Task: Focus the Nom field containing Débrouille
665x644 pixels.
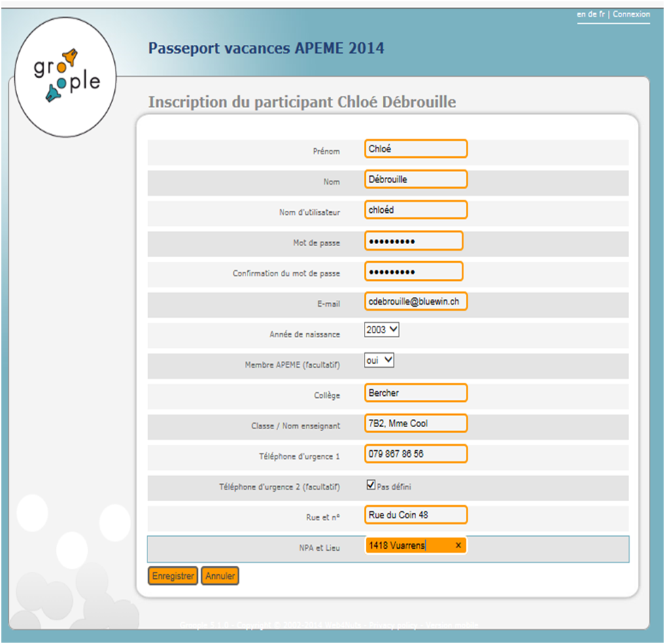Action: [x=415, y=180]
